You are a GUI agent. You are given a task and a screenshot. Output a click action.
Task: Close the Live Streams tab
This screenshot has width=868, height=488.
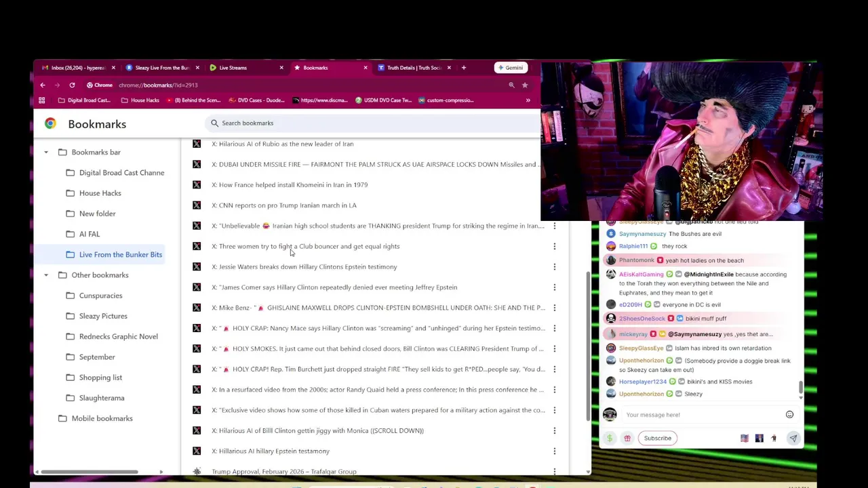coord(281,68)
